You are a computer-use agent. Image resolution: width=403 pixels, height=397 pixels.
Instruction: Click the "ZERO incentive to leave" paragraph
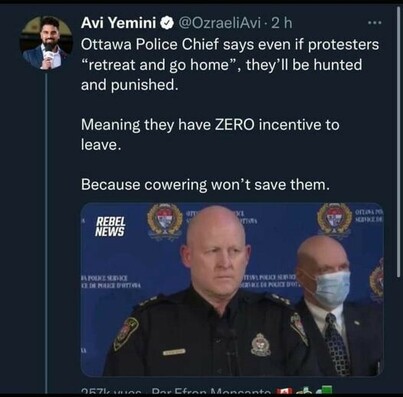click(210, 135)
